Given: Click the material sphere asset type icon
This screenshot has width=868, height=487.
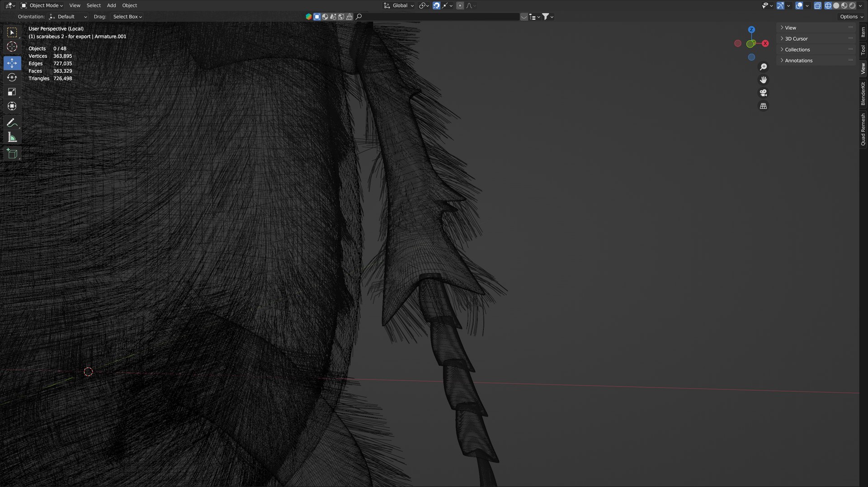Looking at the screenshot, I should pos(325,17).
